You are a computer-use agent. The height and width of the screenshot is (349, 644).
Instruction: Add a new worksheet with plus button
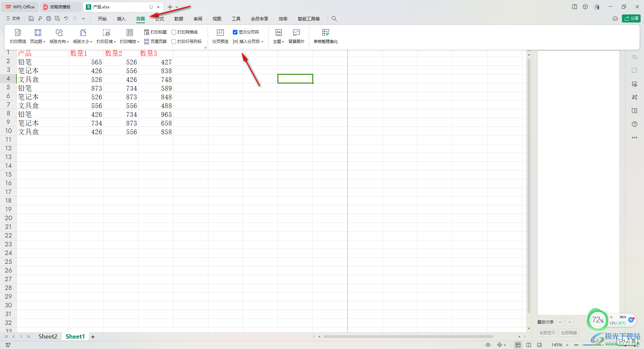tap(93, 337)
